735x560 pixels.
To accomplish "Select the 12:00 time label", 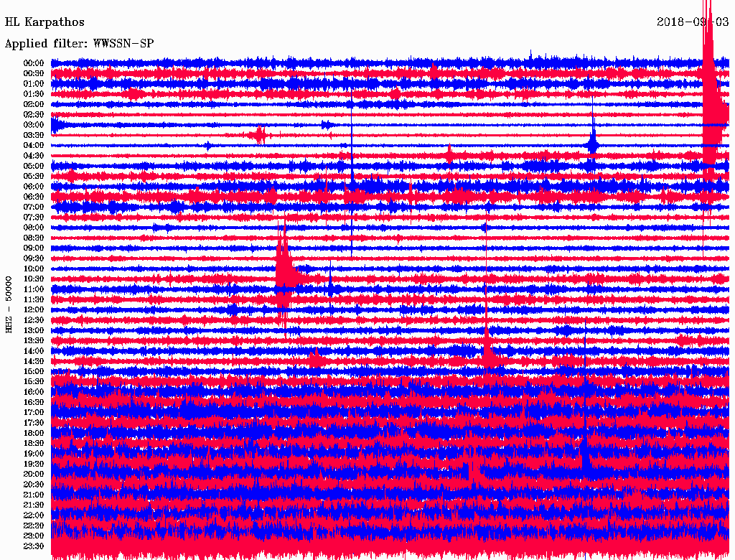I will click(x=33, y=310).
